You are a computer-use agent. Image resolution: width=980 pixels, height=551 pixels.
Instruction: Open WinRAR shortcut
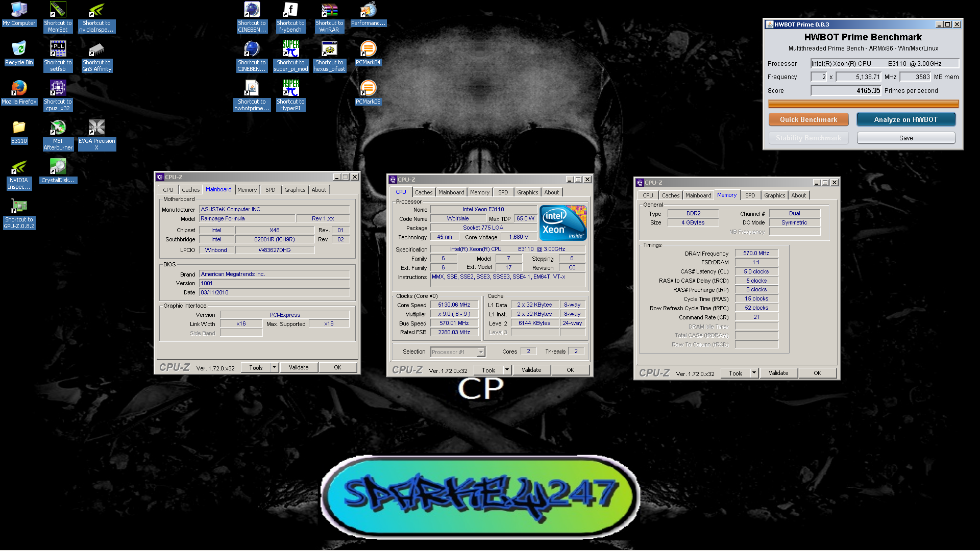(x=329, y=17)
